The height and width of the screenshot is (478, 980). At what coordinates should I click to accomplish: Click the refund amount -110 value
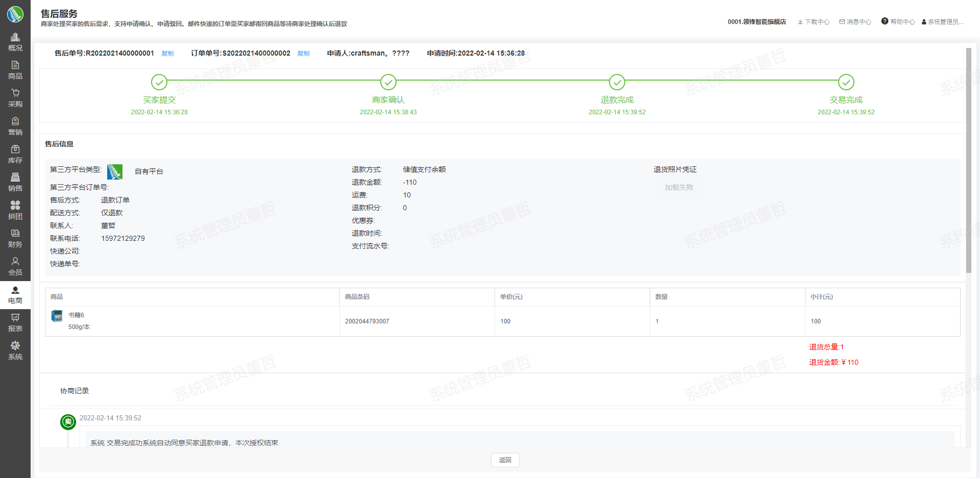pyautogui.click(x=410, y=182)
